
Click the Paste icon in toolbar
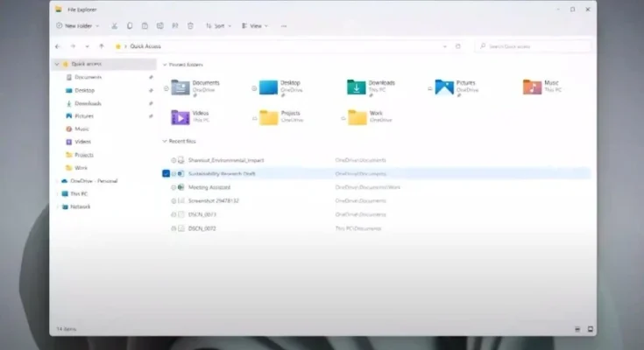click(x=145, y=26)
